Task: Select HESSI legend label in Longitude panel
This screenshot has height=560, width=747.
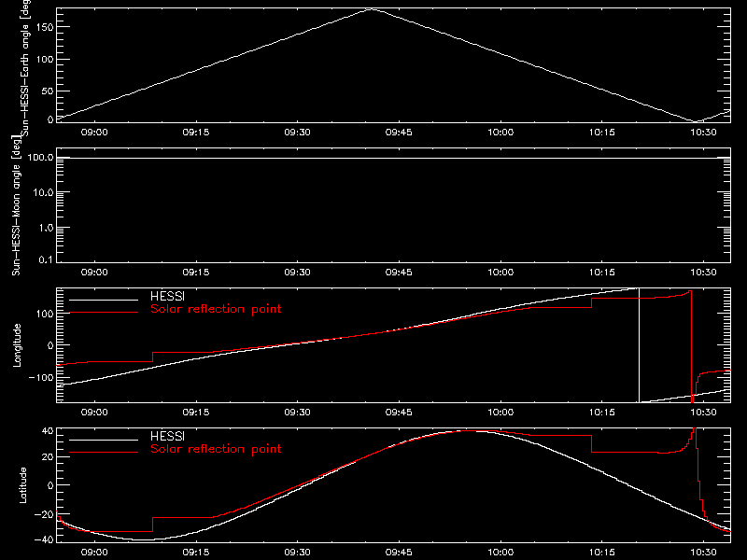Action: click(167, 296)
